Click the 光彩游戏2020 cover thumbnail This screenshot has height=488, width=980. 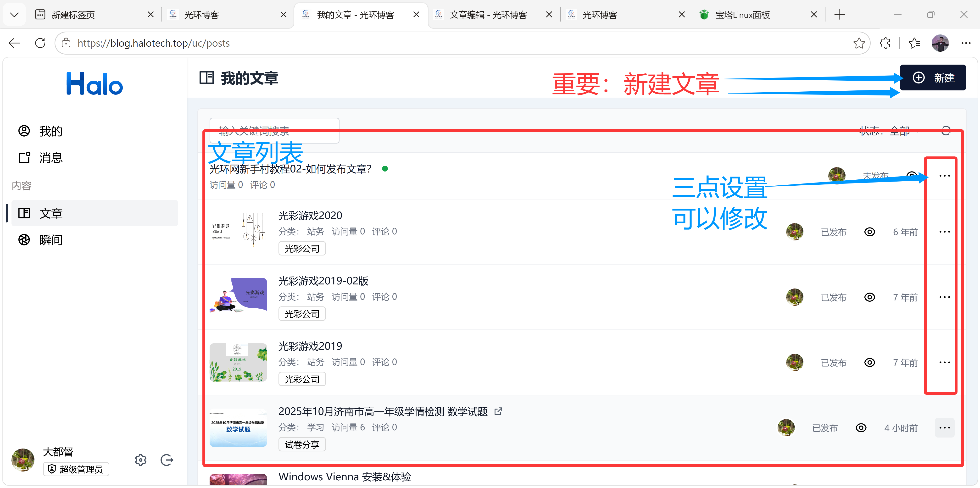coord(238,232)
